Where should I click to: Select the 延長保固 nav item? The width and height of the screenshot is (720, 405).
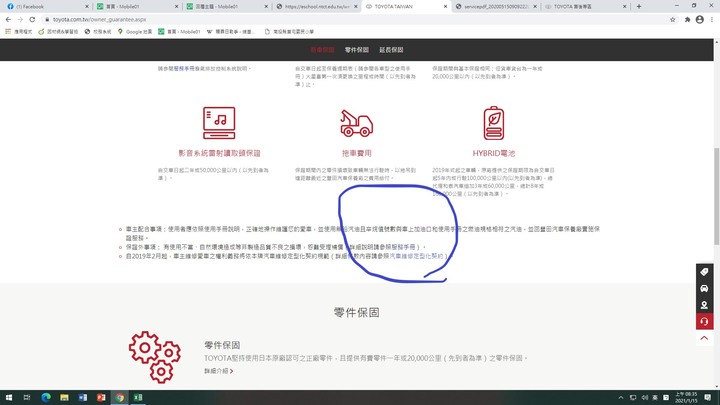coord(391,50)
